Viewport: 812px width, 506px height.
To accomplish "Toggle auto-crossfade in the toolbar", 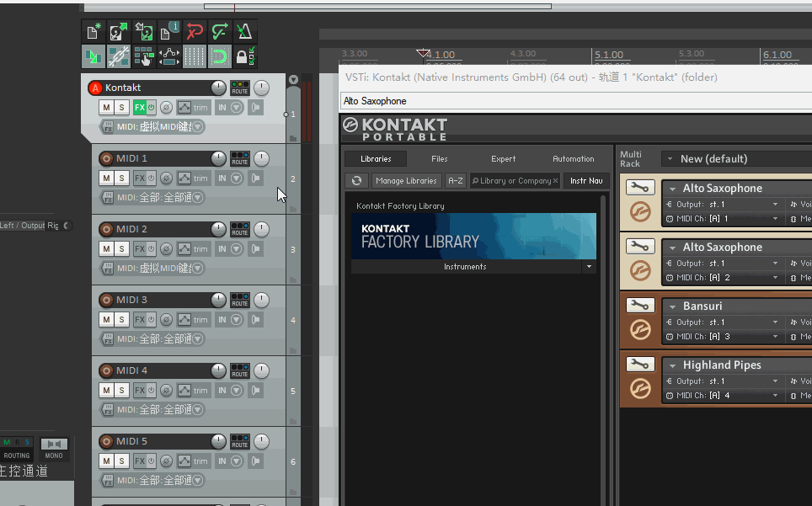I will [93, 56].
